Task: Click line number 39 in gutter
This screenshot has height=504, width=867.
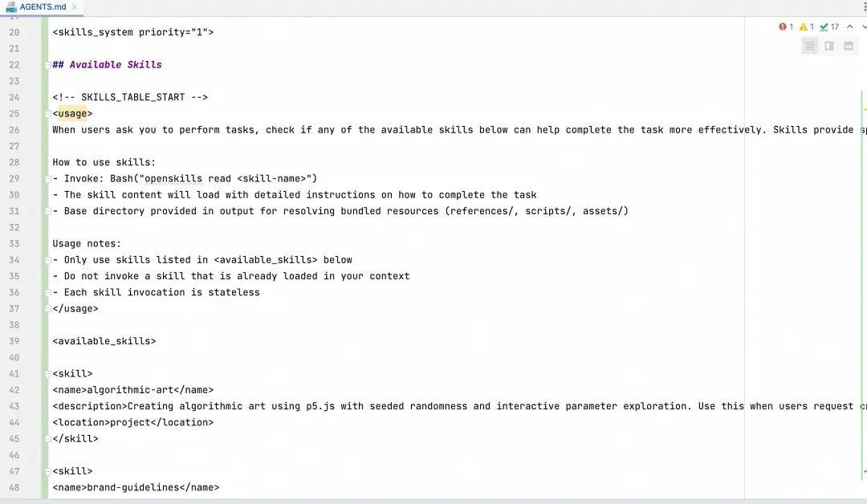Action: (x=14, y=341)
